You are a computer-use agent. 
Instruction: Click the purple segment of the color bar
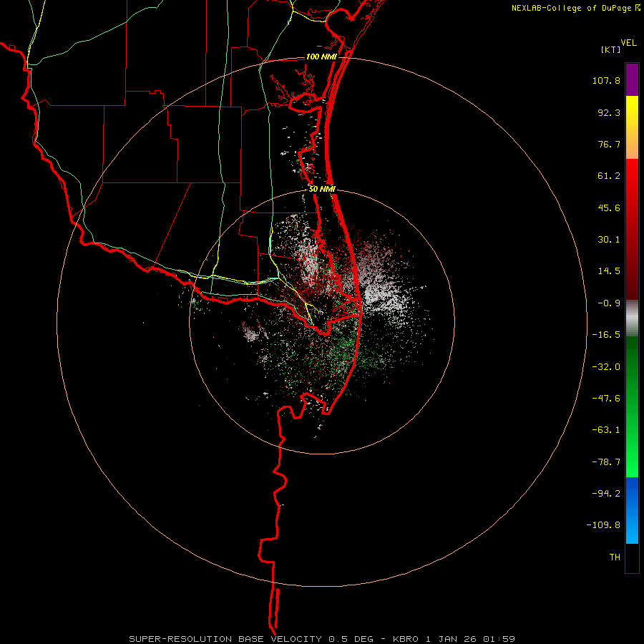coord(632,79)
